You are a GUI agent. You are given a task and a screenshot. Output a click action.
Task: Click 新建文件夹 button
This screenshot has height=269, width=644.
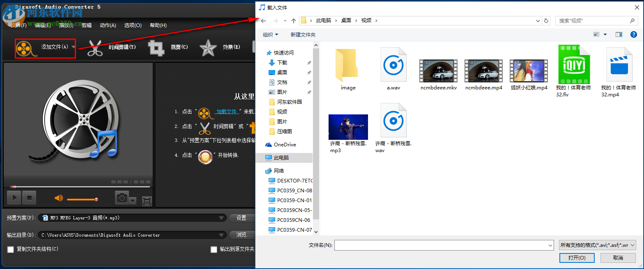(303, 35)
